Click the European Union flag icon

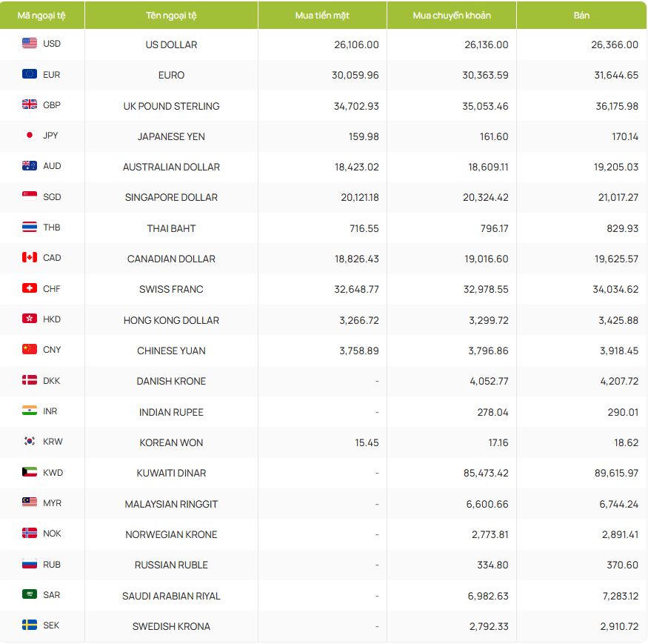point(30,74)
